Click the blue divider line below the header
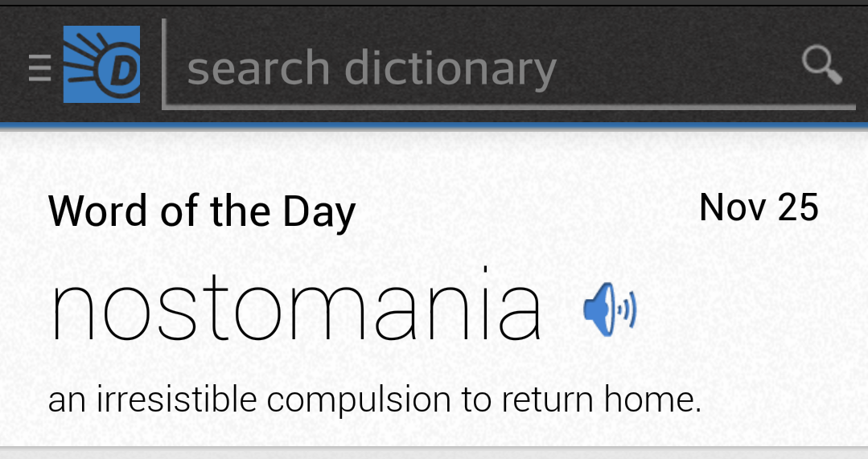The image size is (868, 459). point(434,125)
